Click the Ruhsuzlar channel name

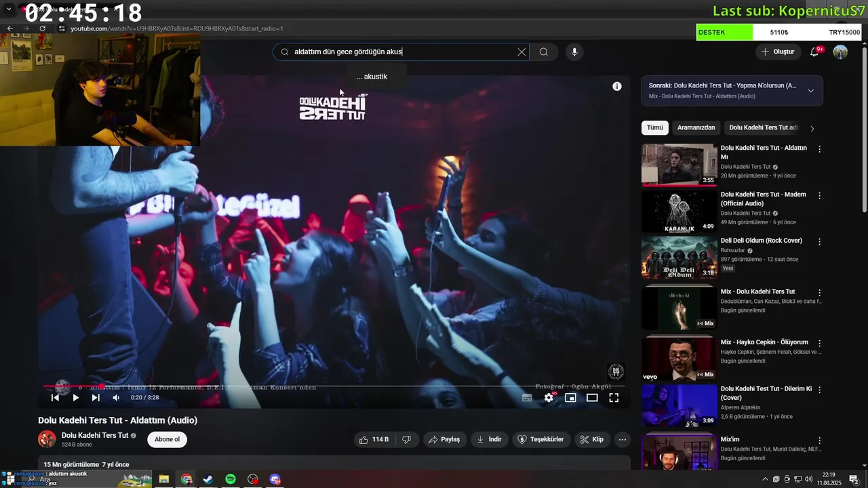(x=732, y=250)
